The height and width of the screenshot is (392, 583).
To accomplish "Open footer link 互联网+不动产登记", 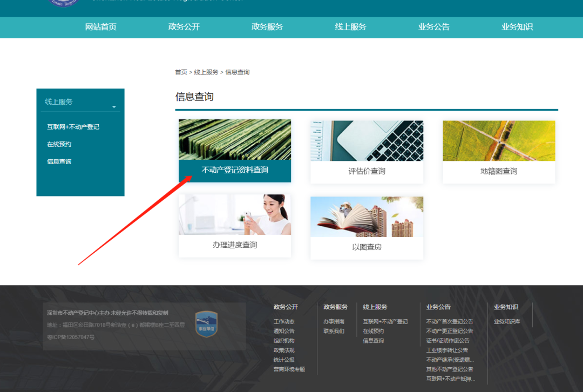I will 385,322.
